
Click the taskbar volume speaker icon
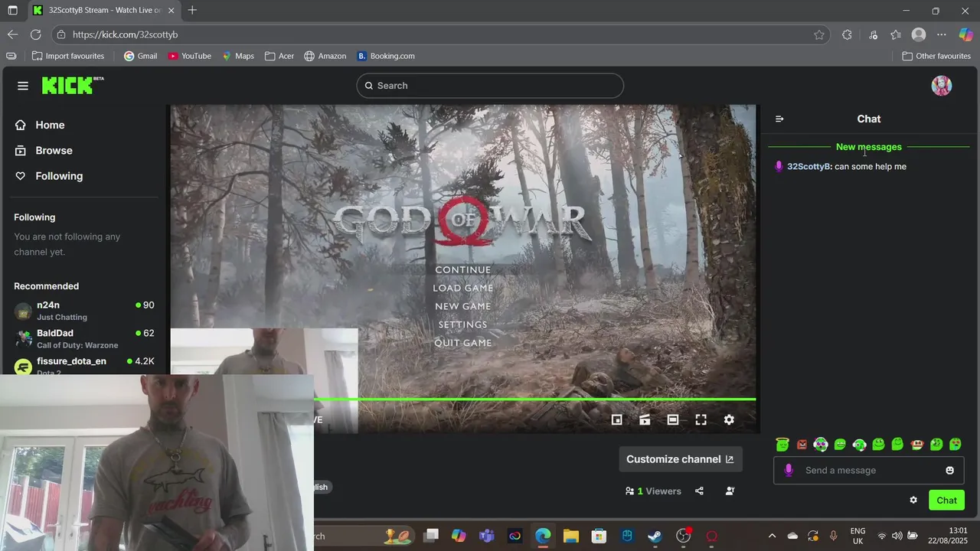click(x=897, y=536)
